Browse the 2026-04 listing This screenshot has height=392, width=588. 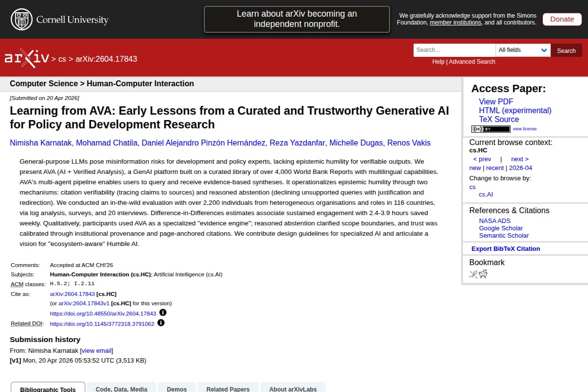point(520,168)
